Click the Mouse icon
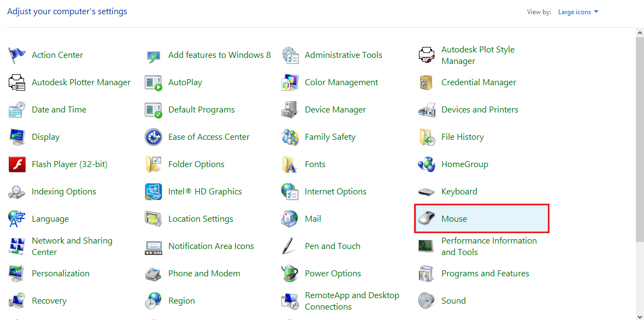The image size is (644, 320). [x=426, y=218]
